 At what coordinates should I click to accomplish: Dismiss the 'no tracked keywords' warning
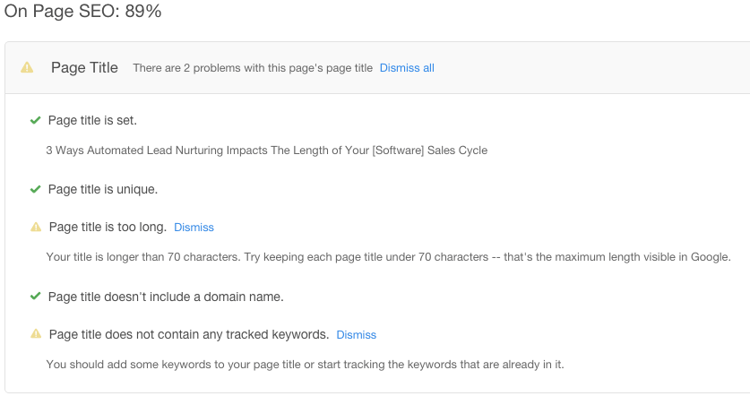pyautogui.click(x=356, y=335)
